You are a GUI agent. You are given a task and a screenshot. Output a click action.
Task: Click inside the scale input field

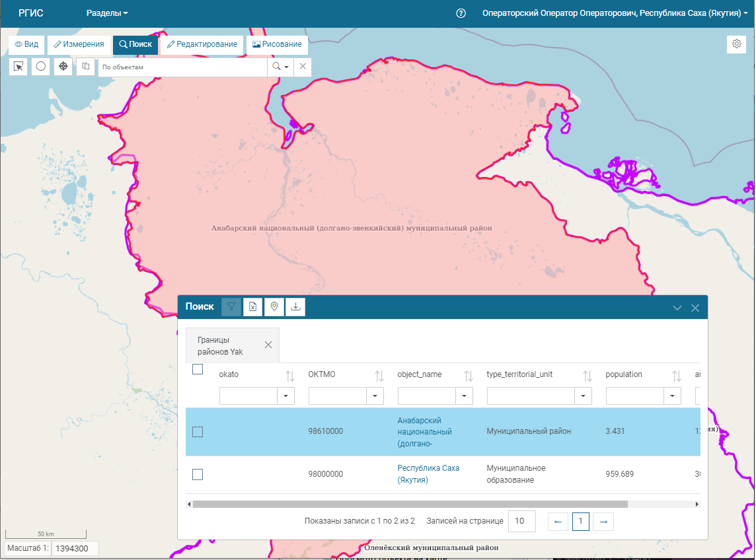[74, 548]
